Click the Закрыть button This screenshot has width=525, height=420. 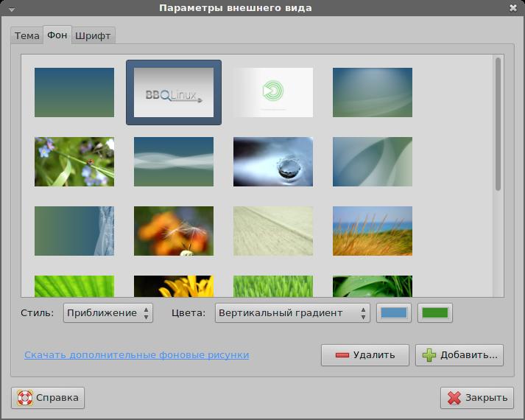click(477, 398)
